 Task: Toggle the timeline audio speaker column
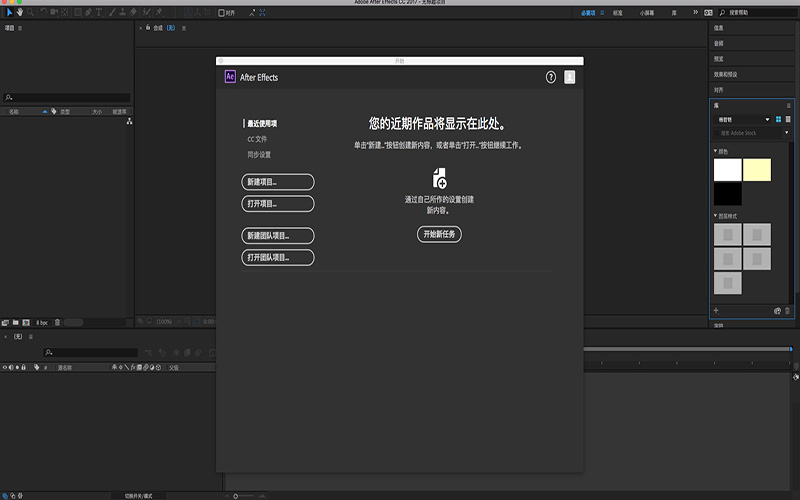point(11,367)
